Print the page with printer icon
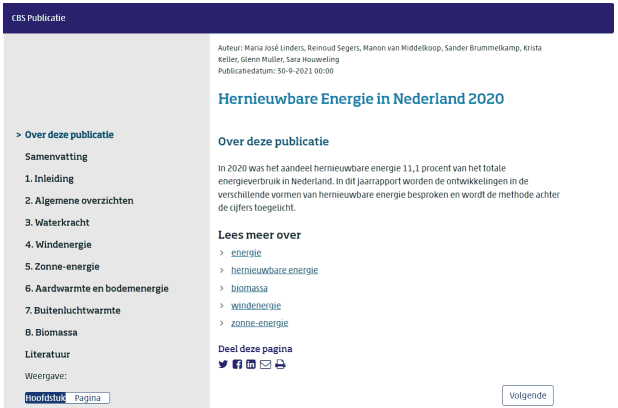The height and width of the screenshot is (408, 618). (280, 364)
